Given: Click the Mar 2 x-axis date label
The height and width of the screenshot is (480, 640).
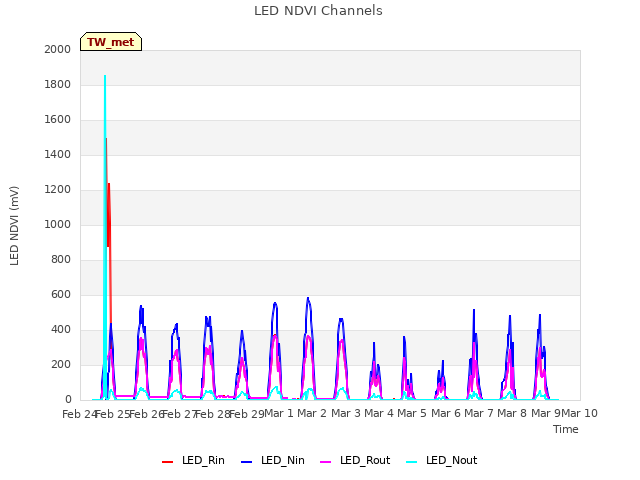Looking at the screenshot, I should 312,413.
